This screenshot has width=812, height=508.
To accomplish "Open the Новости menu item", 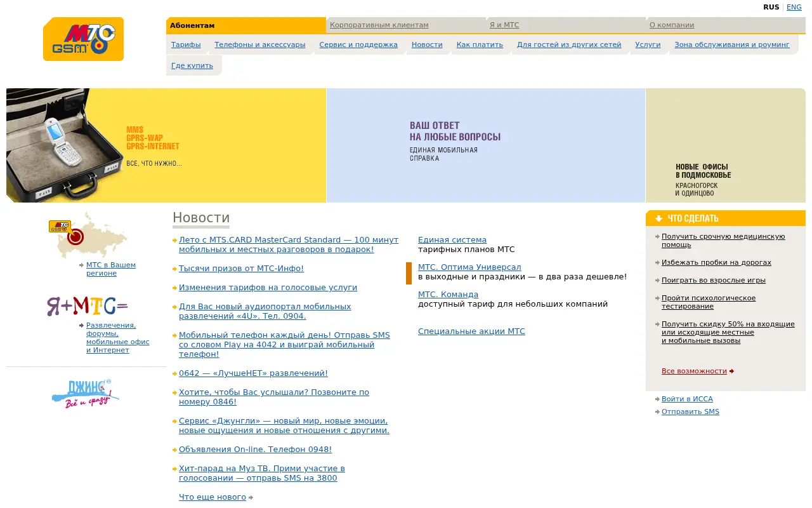I will 427,44.
